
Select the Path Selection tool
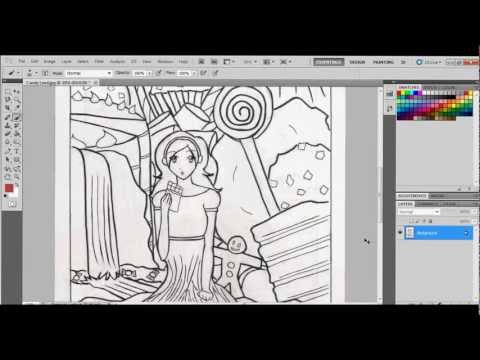(x=7, y=159)
